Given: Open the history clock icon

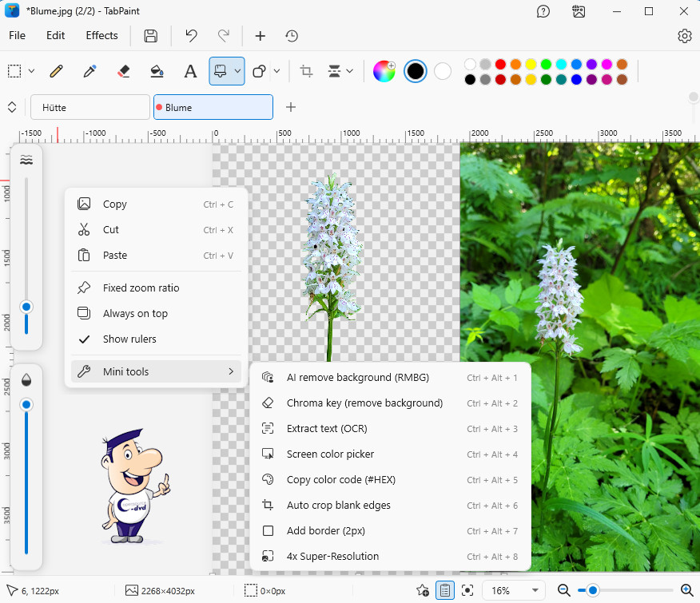Looking at the screenshot, I should coord(292,36).
